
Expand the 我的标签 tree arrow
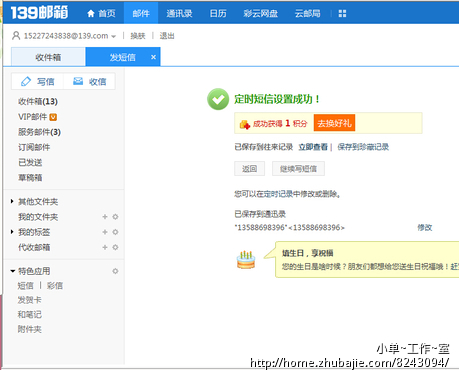click(12, 232)
